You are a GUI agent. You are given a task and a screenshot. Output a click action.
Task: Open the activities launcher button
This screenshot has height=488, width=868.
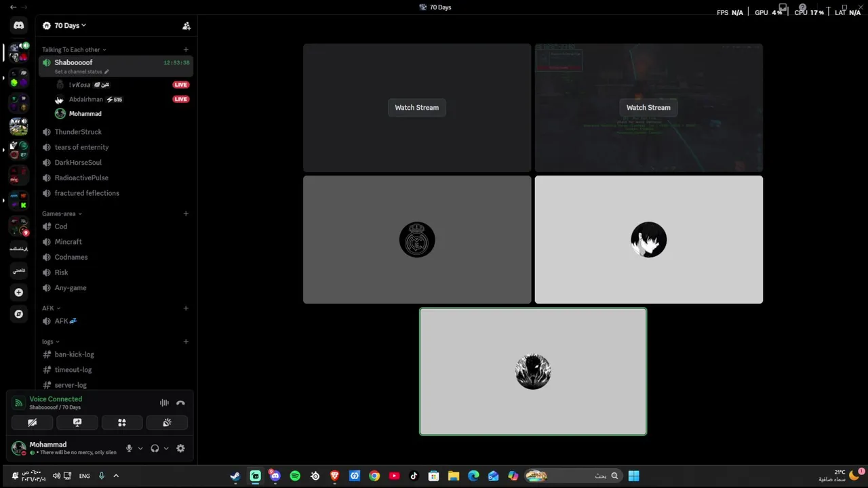pos(122,422)
